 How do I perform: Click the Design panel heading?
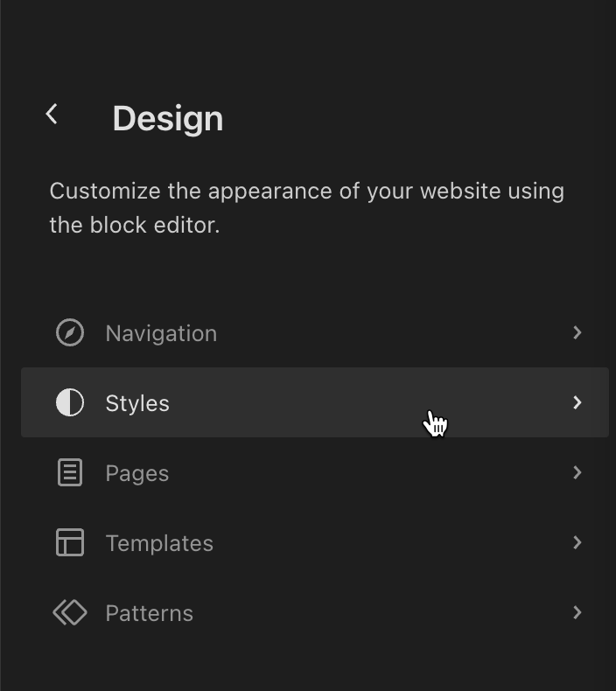(168, 119)
